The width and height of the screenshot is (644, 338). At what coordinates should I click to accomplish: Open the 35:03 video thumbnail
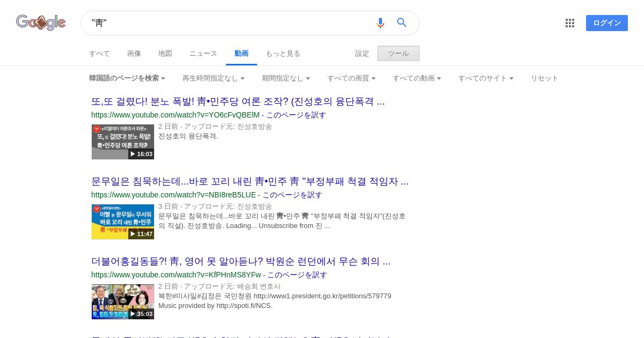click(x=123, y=302)
